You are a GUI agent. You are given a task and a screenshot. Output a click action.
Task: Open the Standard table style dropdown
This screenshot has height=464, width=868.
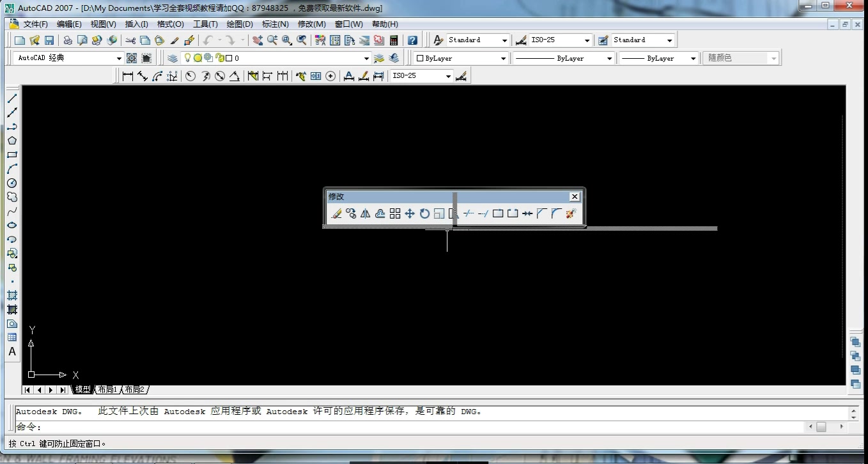pos(643,40)
